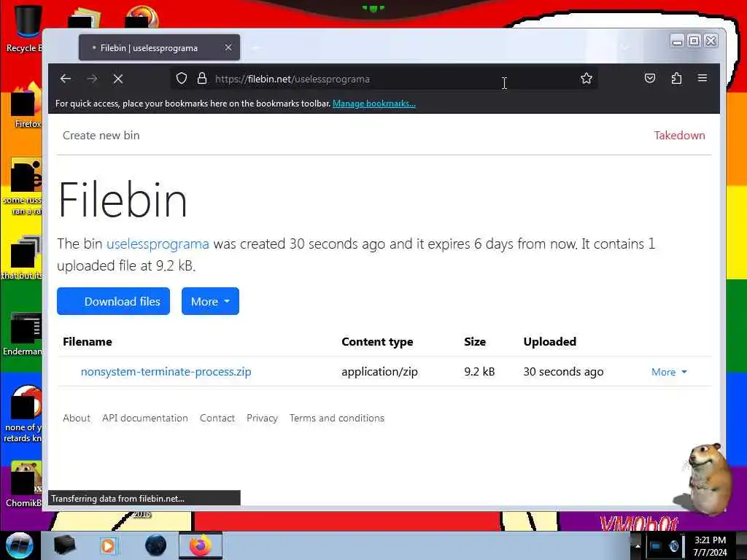Click the 9.2 kB size cell
This screenshot has width=747, height=560.
tap(479, 371)
